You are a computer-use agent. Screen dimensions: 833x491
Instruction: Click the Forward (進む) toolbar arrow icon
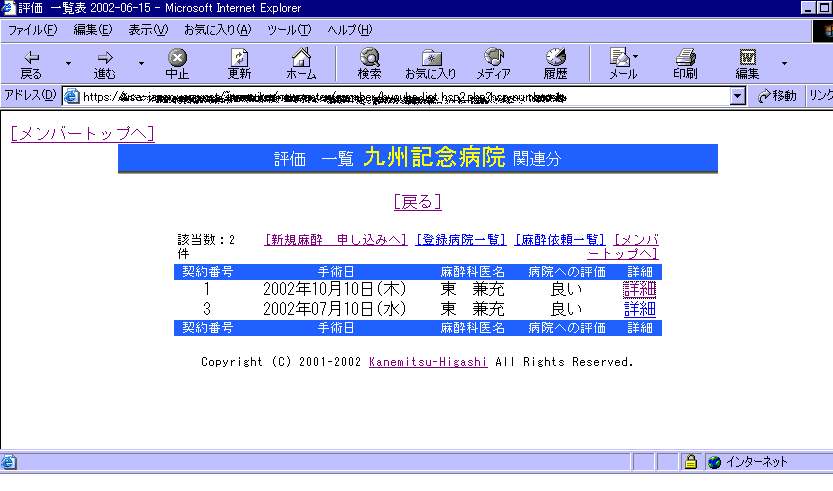pyautogui.click(x=104, y=58)
